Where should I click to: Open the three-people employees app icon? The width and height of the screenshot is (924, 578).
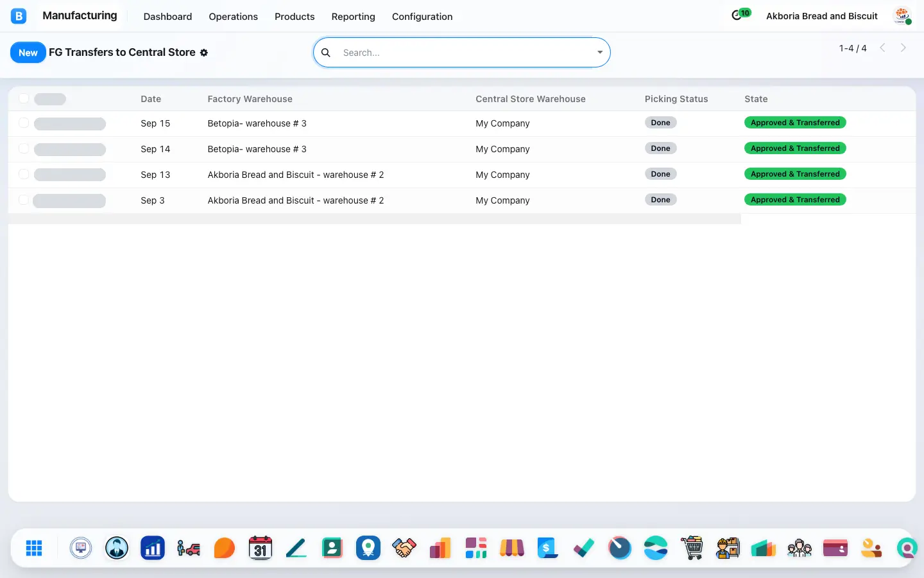click(800, 548)
